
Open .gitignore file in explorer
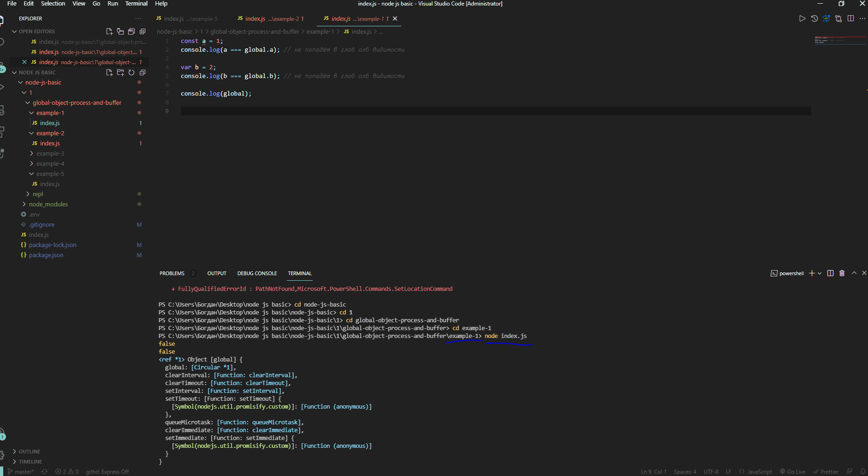coord(42,224)
